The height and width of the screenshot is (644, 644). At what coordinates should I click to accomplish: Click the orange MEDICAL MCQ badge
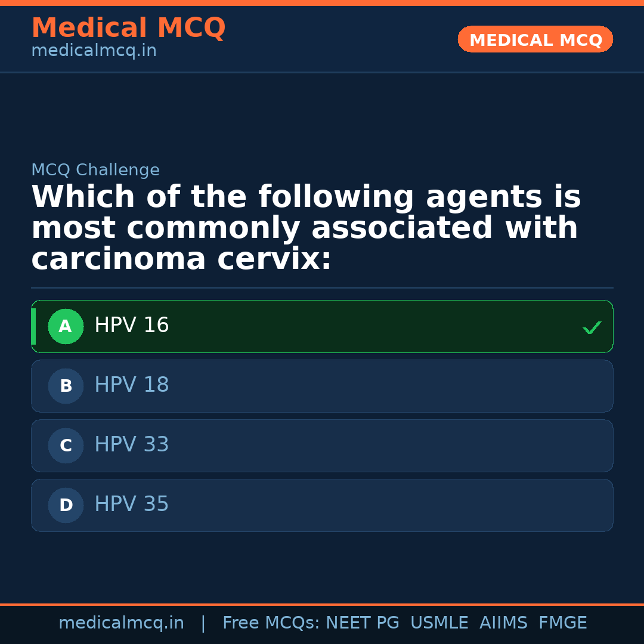click(x=535, y=39)
